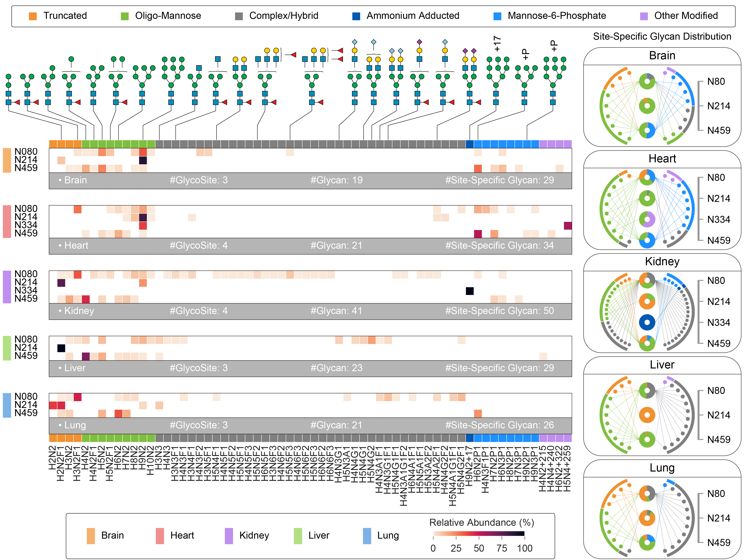Click the black N334 cell in Kidney heatmap
This screenshot has height=560, width=747.
click(469, 291)
